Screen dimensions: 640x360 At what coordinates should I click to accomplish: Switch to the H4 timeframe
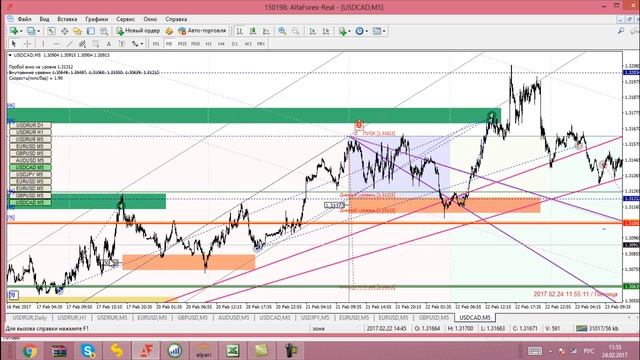pyautogui.click(x=221, y=44)
